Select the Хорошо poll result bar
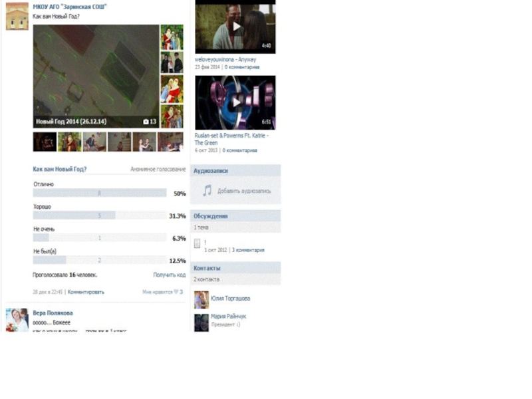The width and height of the screenshot is (532, 399). coord(100,215)
